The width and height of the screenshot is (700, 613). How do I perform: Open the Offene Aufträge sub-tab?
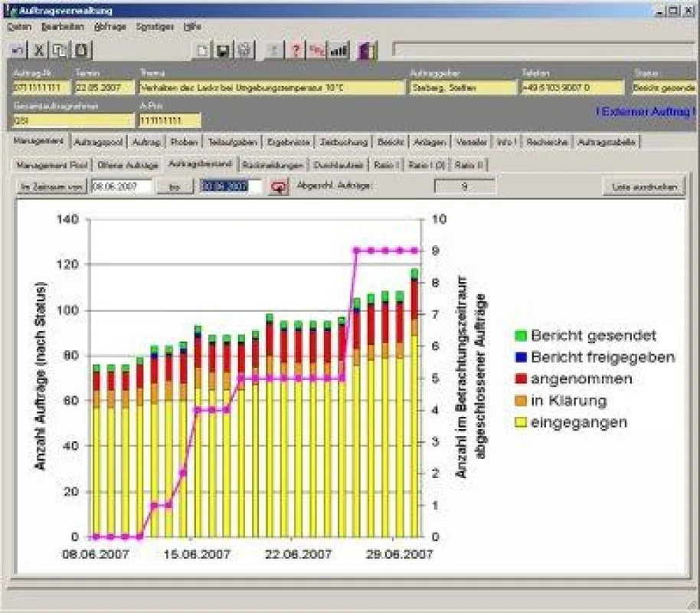coord(128,166)
